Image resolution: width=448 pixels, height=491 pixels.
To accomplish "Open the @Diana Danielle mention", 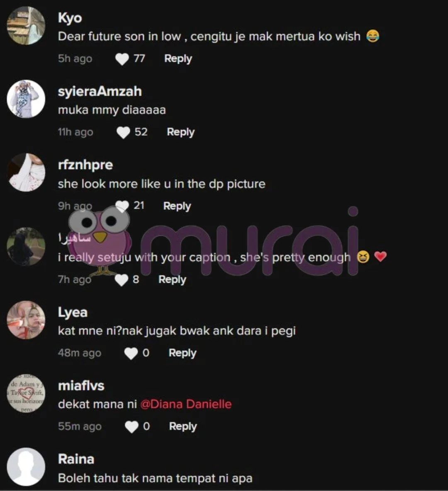I will tap(186, 404).
